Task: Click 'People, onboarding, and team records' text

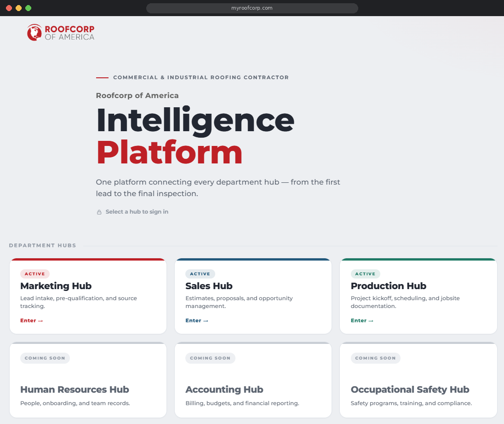Action: point(75,403)
